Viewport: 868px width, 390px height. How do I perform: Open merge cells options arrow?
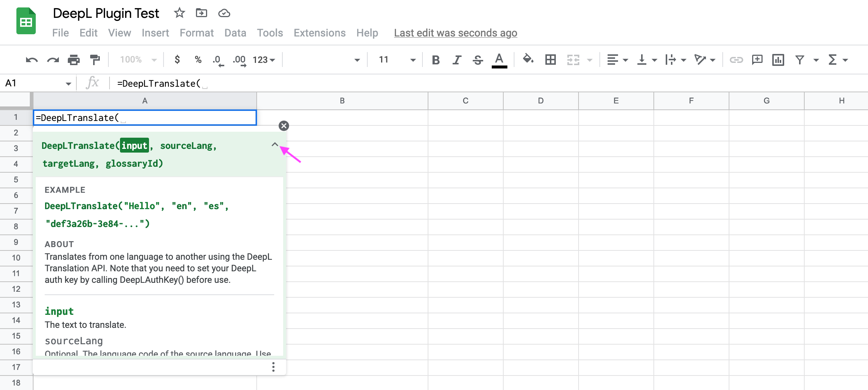coord(589,60)
